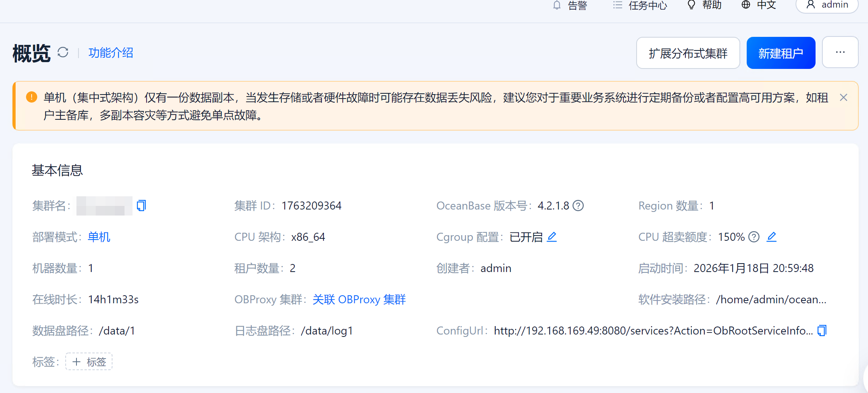Open the 帮助 help menu
Screen dimensions: 868x393
pyautogui.click(x=705, y=5)
